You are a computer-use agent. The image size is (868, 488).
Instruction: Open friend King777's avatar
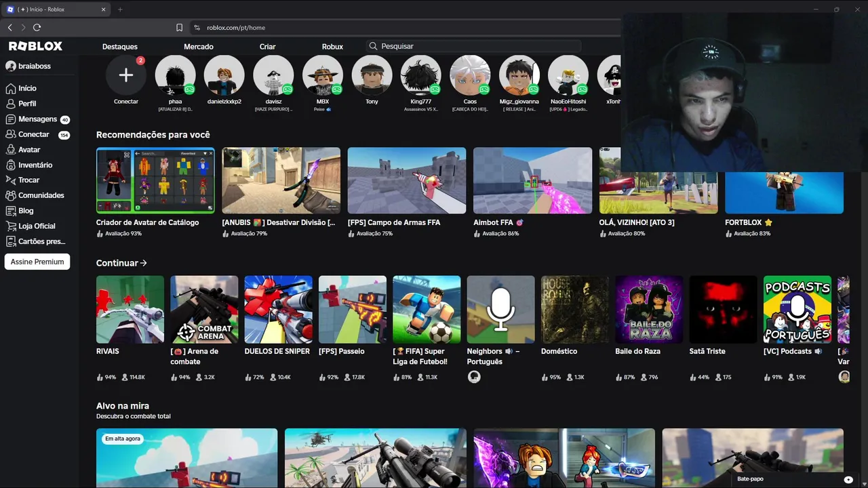click(421, 75)
